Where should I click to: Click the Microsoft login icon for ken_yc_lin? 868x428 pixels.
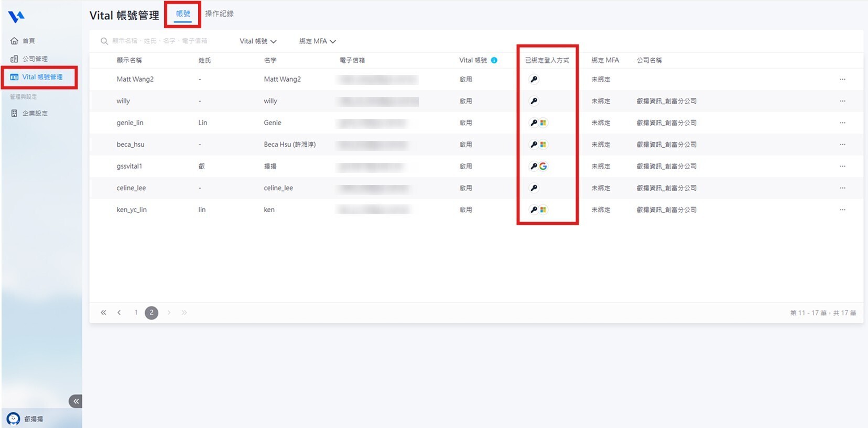[543, 210]
